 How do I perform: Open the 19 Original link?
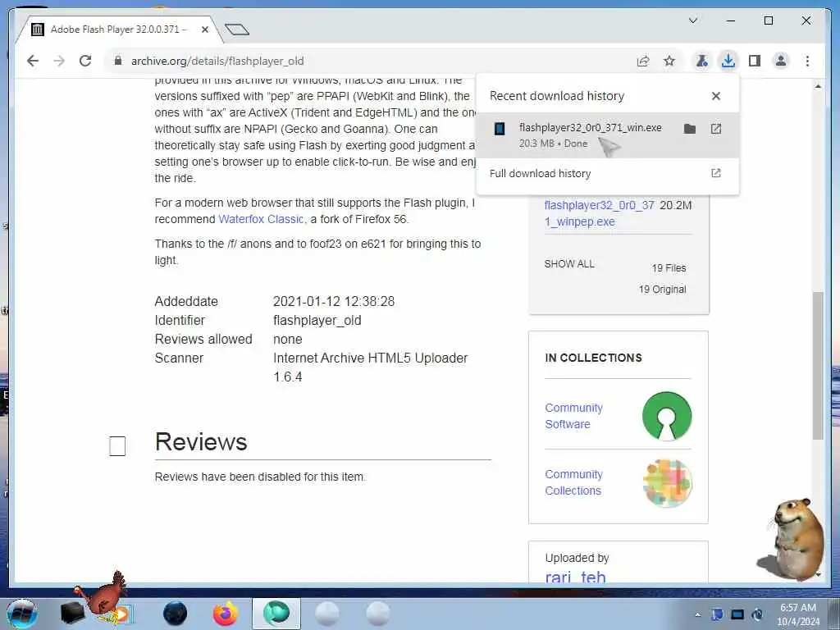662,290
